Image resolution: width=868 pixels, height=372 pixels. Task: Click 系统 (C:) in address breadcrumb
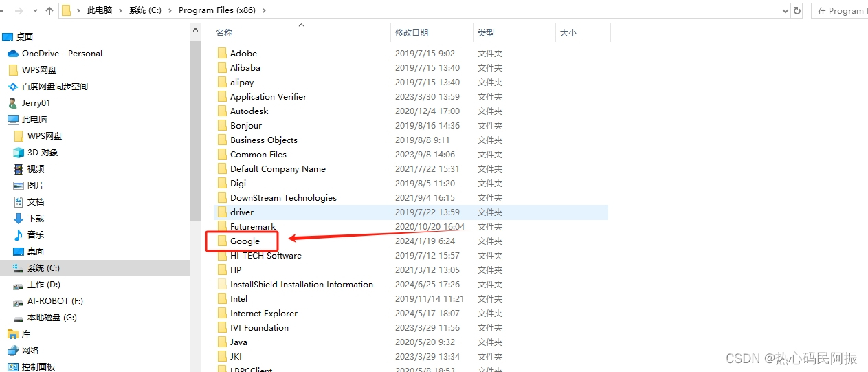(x=146, y=11)
